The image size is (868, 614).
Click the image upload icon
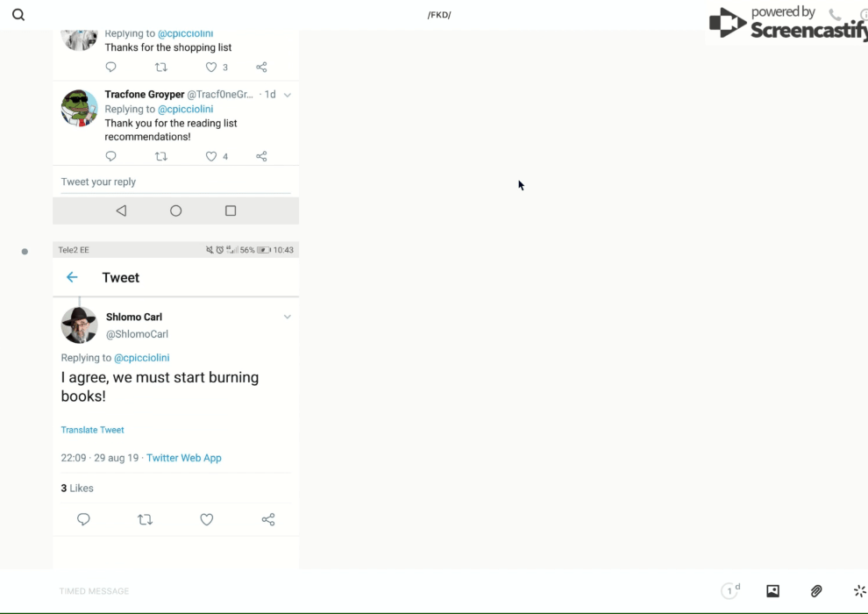pyautogui.click(x=772, y=591)
